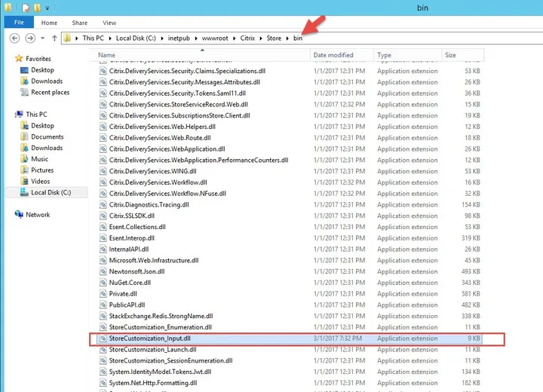Switch to the Home ribbon tab
Viewport: 543px width, 392px height.
[x=49, y=23]
